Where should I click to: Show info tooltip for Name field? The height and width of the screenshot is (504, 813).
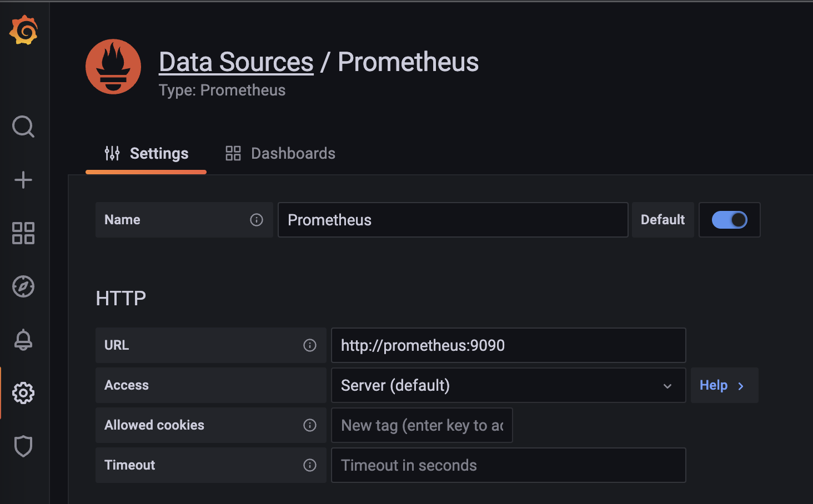click(257, 220)
